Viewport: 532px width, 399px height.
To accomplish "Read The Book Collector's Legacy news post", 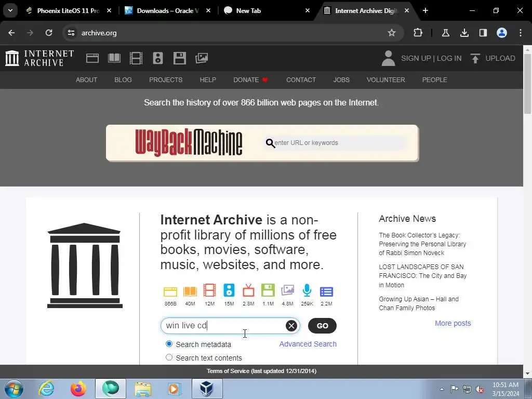I will pyautogui.click(x=422, y=244).
